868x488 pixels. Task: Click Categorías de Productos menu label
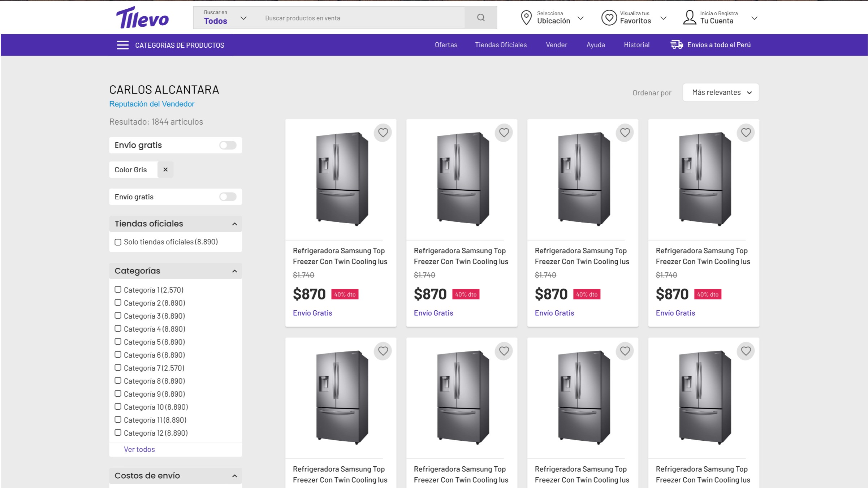tap(180, 45)
